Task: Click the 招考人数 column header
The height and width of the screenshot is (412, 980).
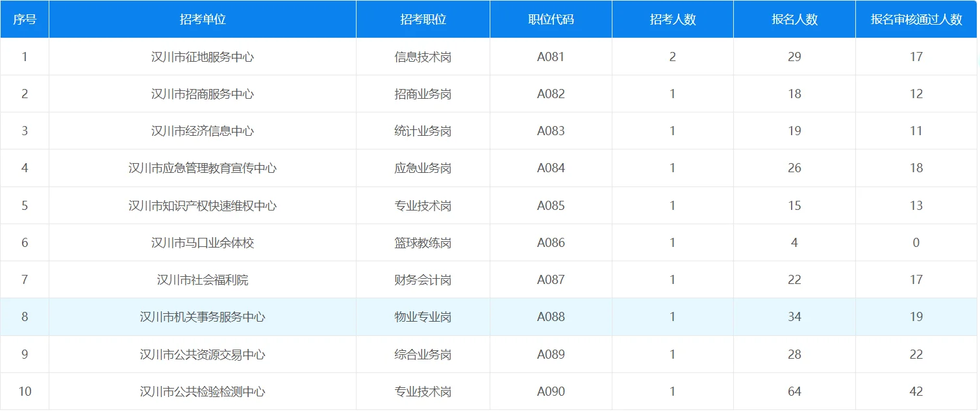Action: [x=672, y=19]
